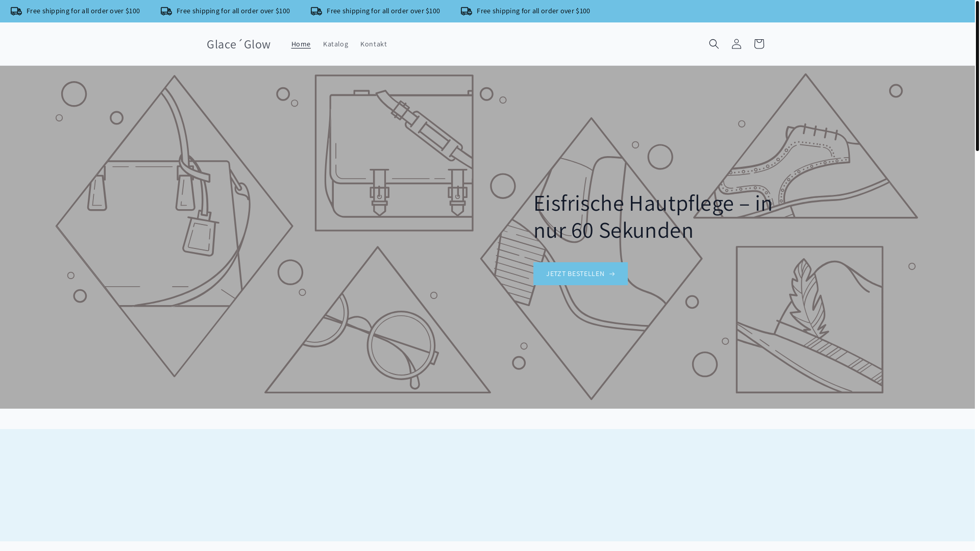Click the first delivery truck icon
The height and width of the screenshot is (551, 980).
[16, 11]
